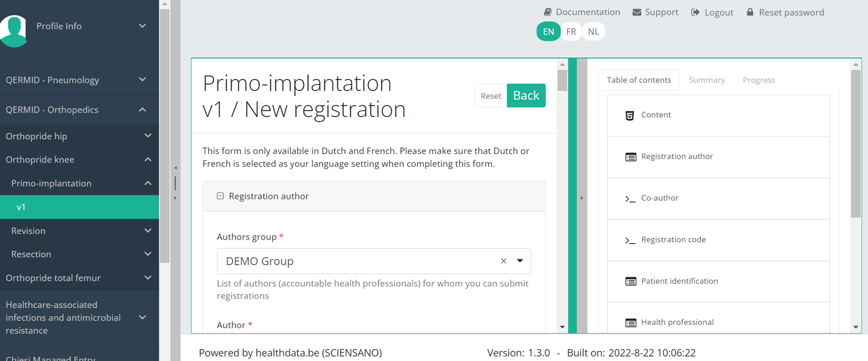Switch to the Summary tab
Screen dimensions: 868x361
(x=707, y=80)
